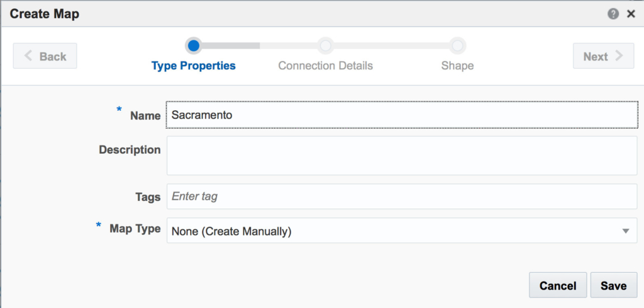Click the Create Map title bar
This screenshot has height=308, width=644.
tap(322, 14)
